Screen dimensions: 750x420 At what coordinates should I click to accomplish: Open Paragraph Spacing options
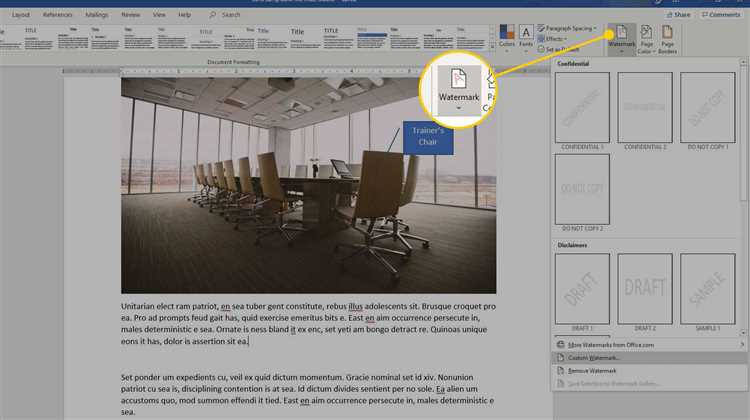click(x=567, y=28)
